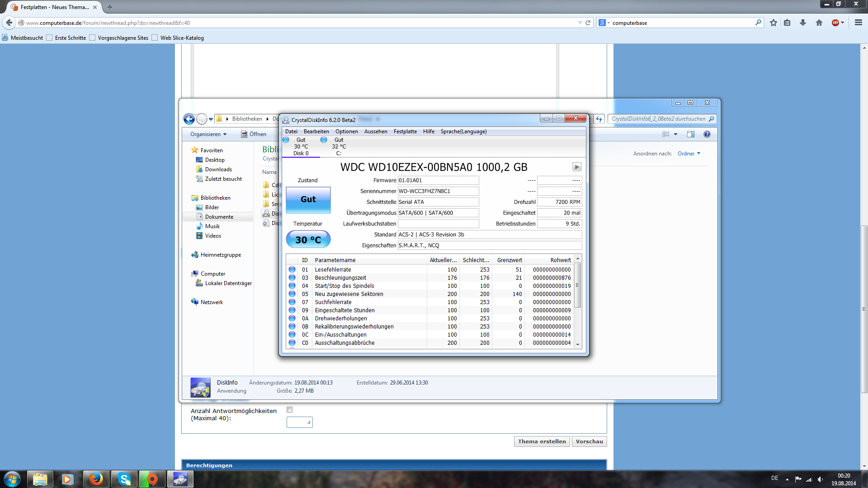This screenshot has height=488, width=868.
Task: Tick the Anzahl Antwortmöglichkeiten checkbox
Action: coord(290,410)
